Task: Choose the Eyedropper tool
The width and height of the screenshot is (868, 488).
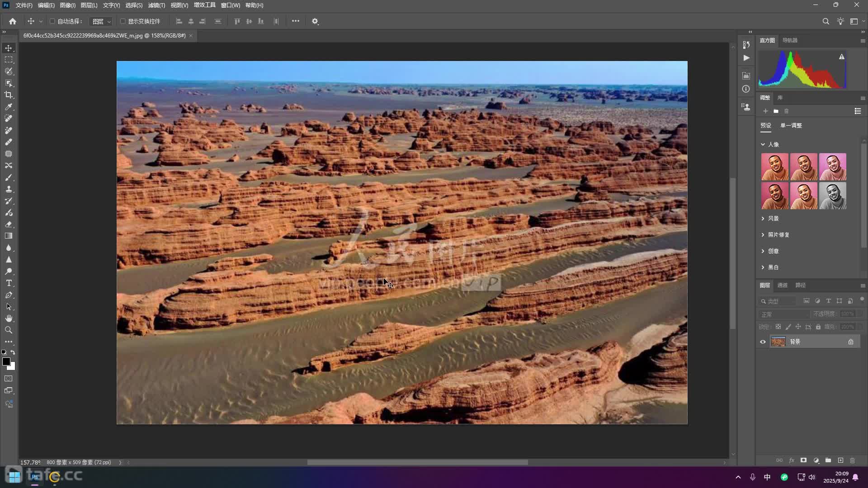Action: [x=9, y=107]
